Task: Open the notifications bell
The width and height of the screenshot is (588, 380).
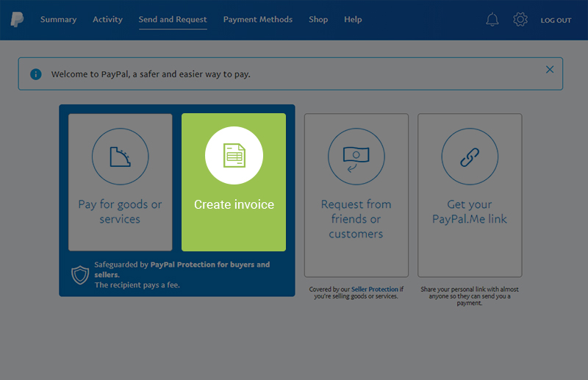Action: 492,20
